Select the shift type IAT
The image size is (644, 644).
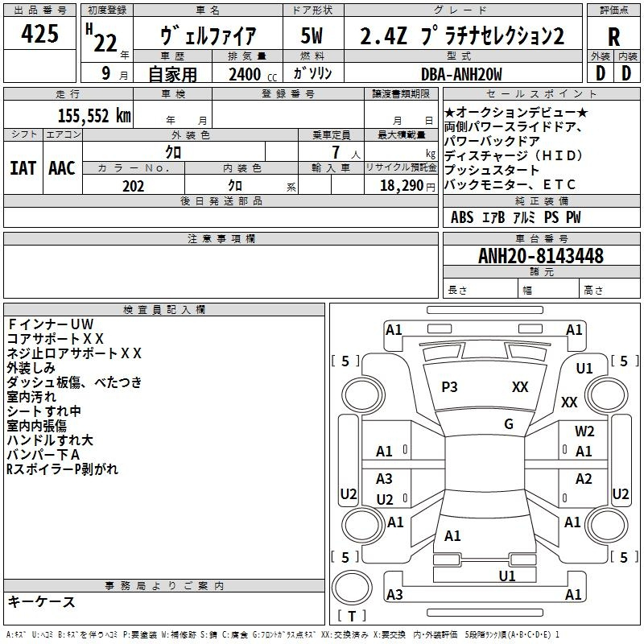click(x=23, y=168)
